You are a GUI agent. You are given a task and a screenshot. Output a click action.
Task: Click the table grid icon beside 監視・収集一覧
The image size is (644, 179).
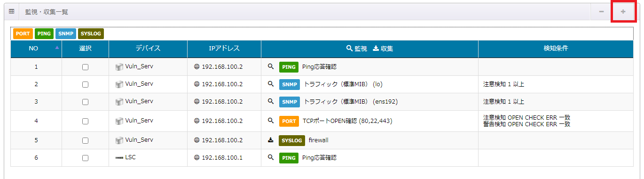[12, 11]
